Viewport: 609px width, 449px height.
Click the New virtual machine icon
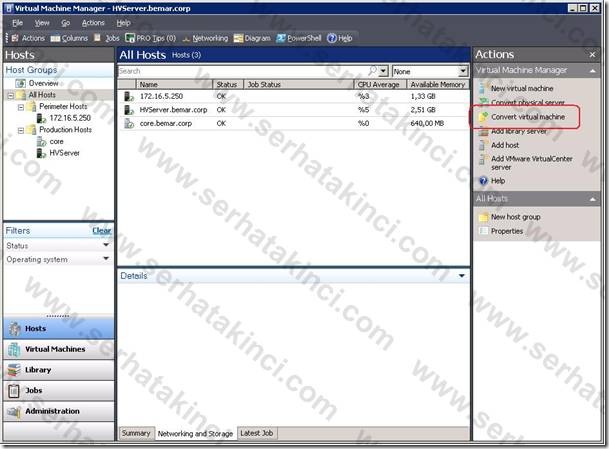coord(482,88)
